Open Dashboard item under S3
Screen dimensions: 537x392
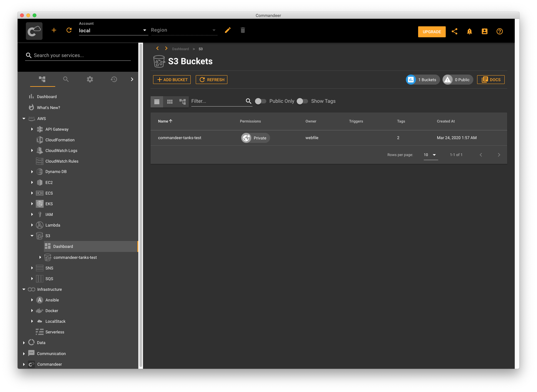[x=91, y=246]
